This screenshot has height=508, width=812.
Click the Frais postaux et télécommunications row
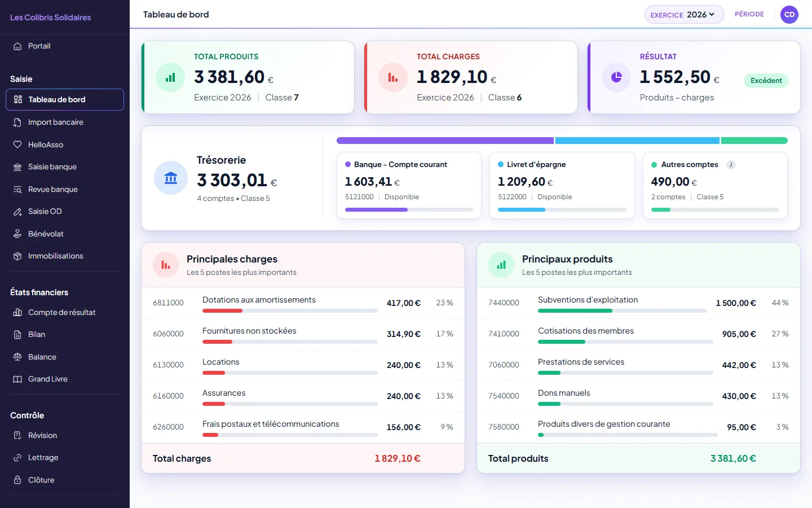(303, 427)
